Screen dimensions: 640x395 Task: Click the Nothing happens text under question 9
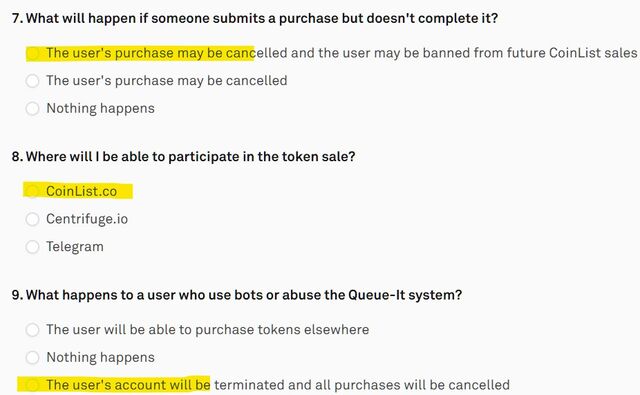coord(100,357)
